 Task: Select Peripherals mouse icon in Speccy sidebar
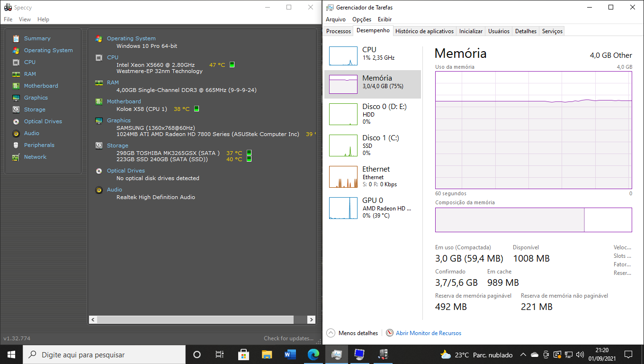pos(16,145)
